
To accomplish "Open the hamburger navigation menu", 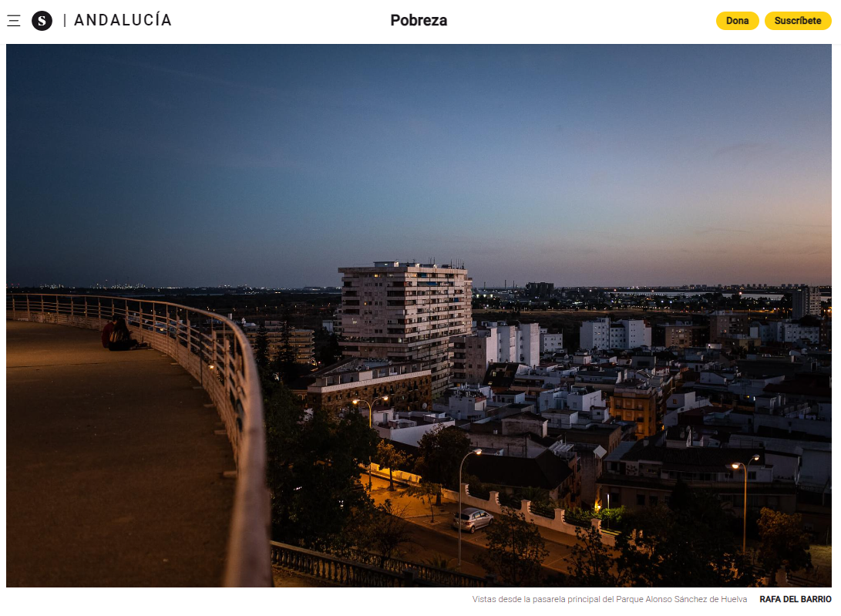I will coord(13,21).
